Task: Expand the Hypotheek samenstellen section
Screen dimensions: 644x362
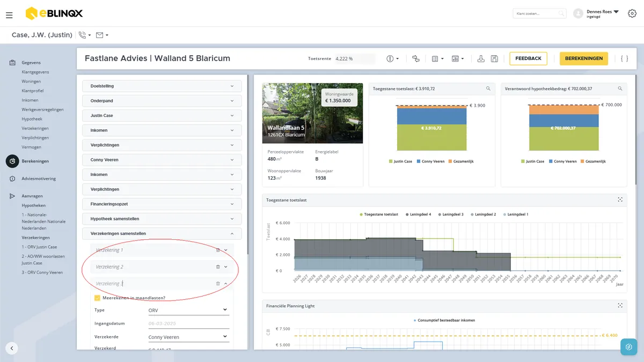Action: pos(162,219)
